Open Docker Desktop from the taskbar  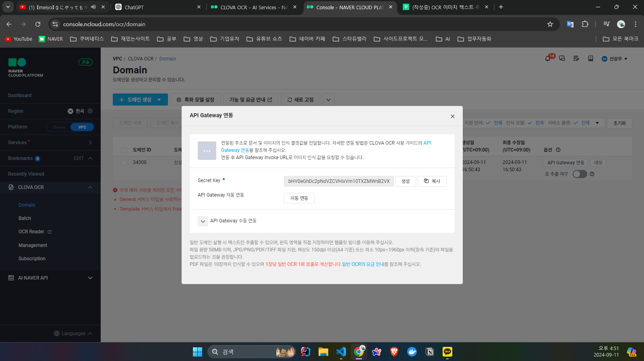point(412,352)
